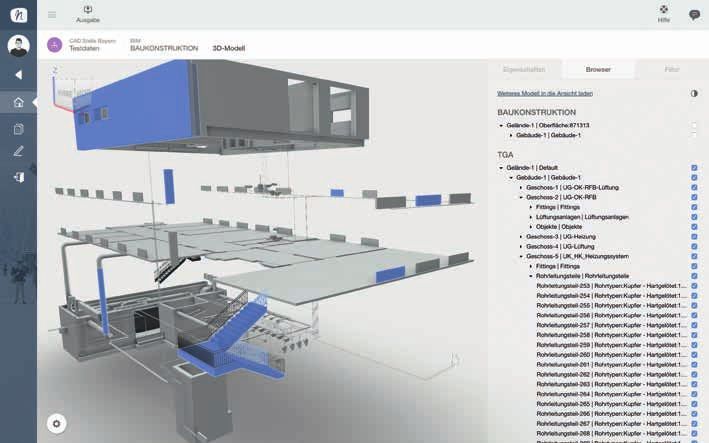Uncheck the Geschoss-3 UG-Heizung checkbox
Screen dimensions: 709x443
(694, 236)
